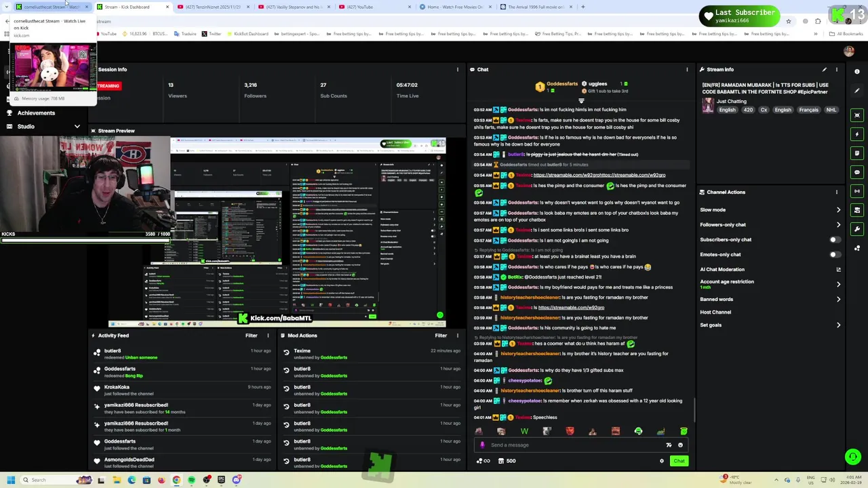Open the first streamable.com link in chat

point(599,175)
